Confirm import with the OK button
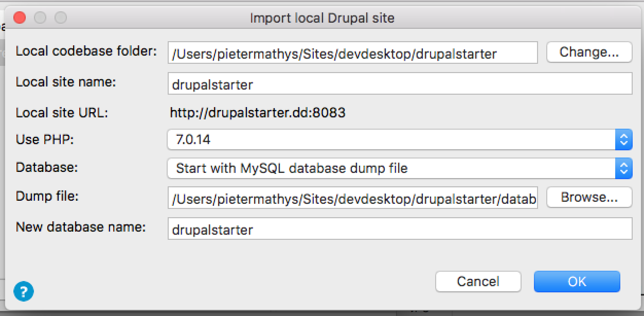Screen dimensions: 644x316 coord(577,282)
